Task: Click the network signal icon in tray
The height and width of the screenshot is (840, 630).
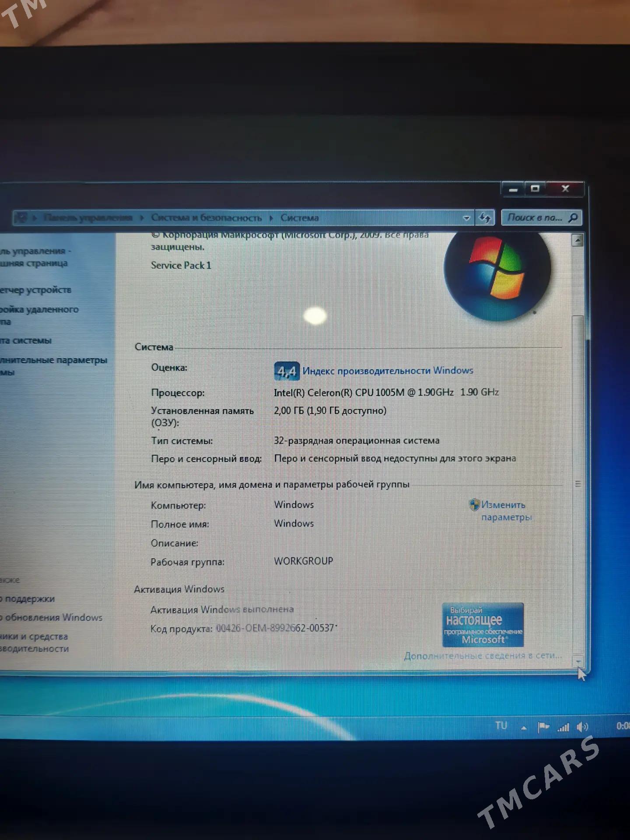Action: (x=563, y=727)
